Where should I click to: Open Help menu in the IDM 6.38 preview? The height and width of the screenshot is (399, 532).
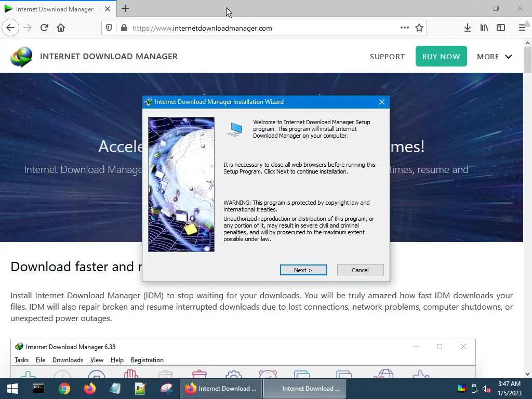pos(117,360)
